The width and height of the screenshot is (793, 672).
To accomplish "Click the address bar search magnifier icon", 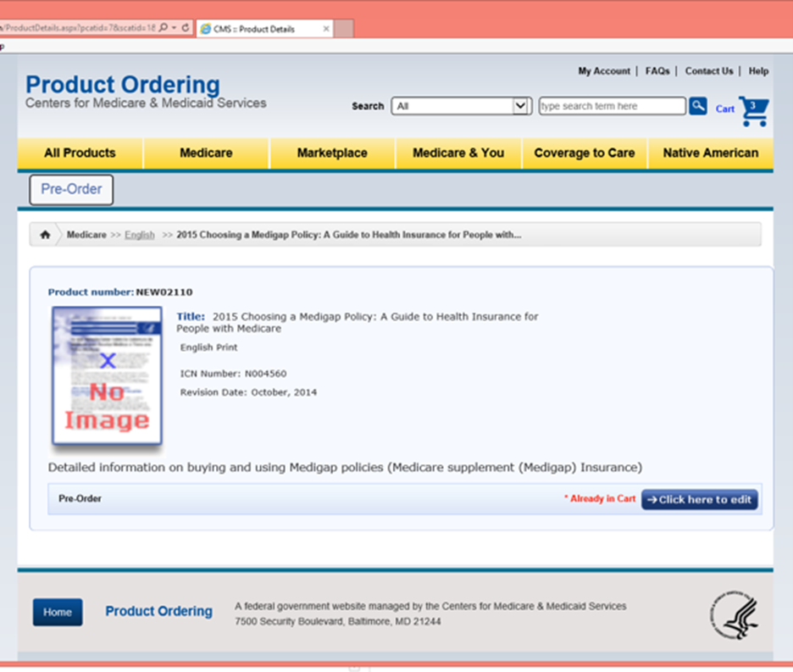I will pyautogui.click(x=163, y=27).
